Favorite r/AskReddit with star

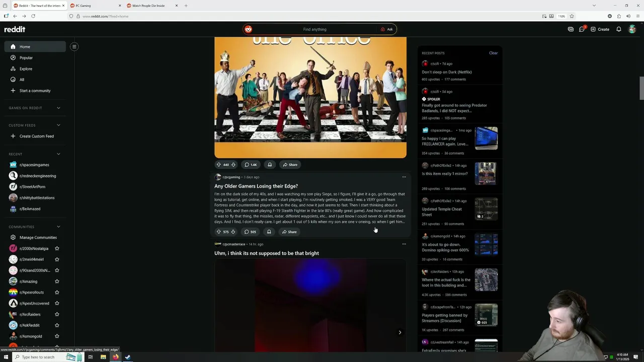(57, 325)
